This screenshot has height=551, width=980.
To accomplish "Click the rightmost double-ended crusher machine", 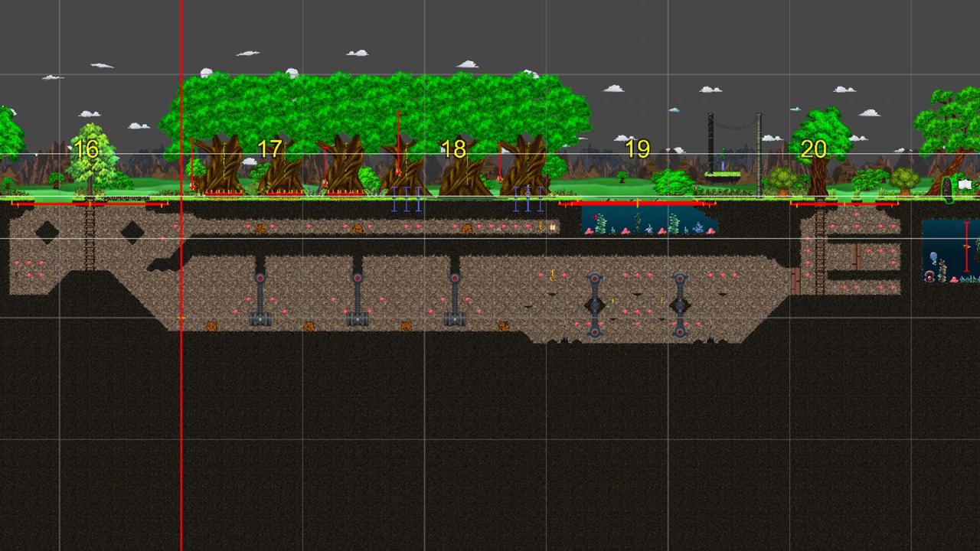I will click(x=679, y=305).
